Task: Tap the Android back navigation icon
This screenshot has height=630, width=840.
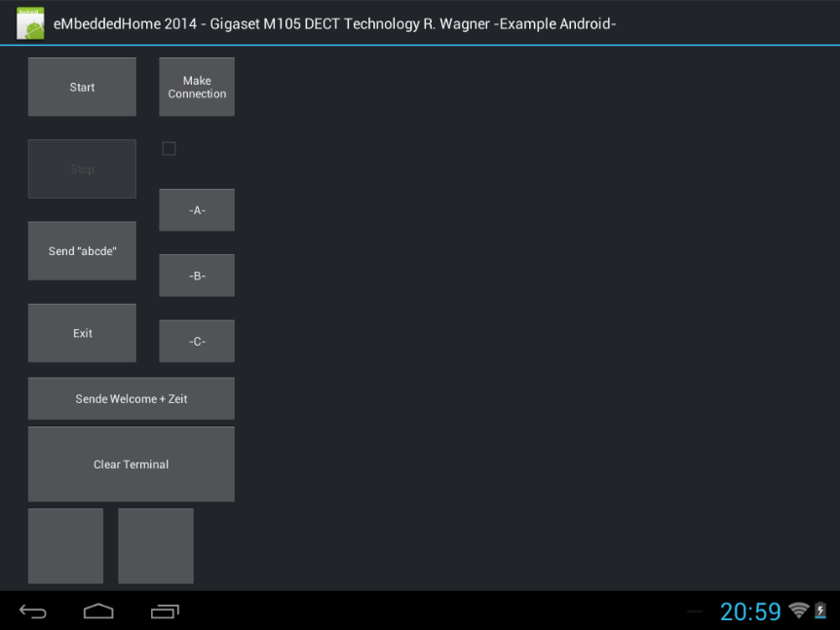Action: pos(33,611)
